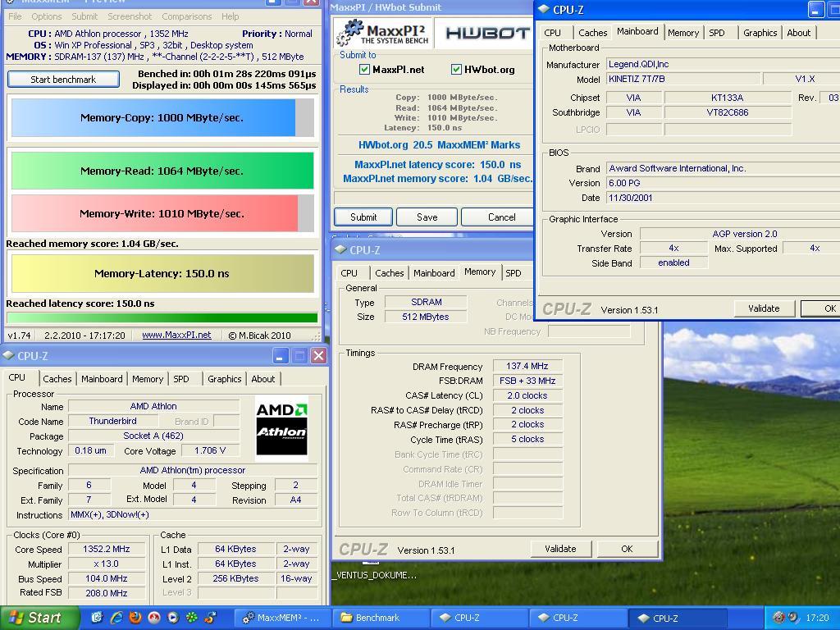Screen dimensions: 840x630
Task: Click Validate in CPU-Z Memory window
Action: (x=560, y=549)
